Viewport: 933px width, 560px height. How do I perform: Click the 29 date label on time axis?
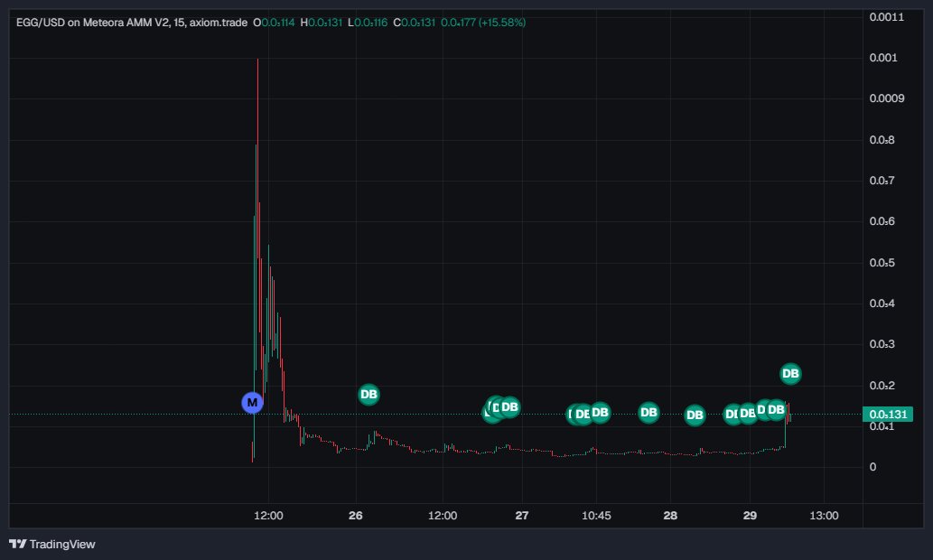(750, 516)
